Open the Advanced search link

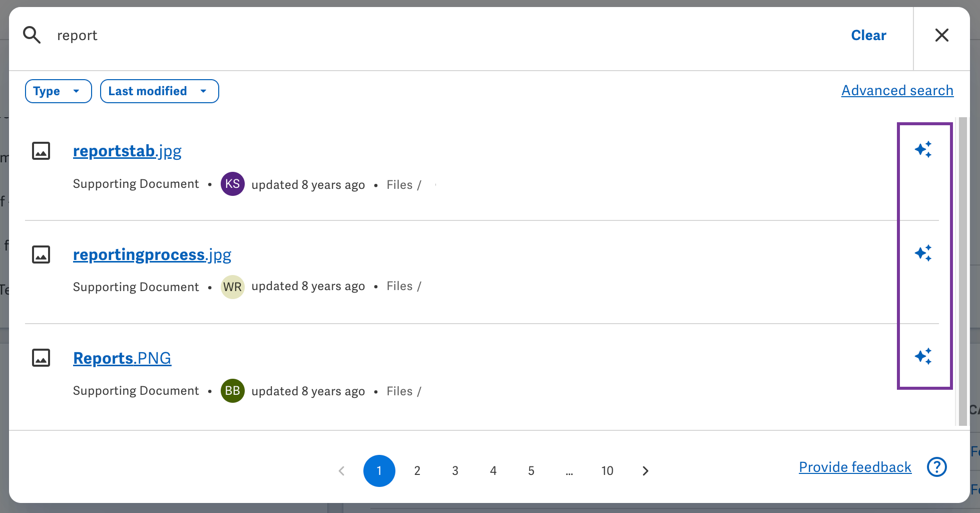click(x=897, y=91)
